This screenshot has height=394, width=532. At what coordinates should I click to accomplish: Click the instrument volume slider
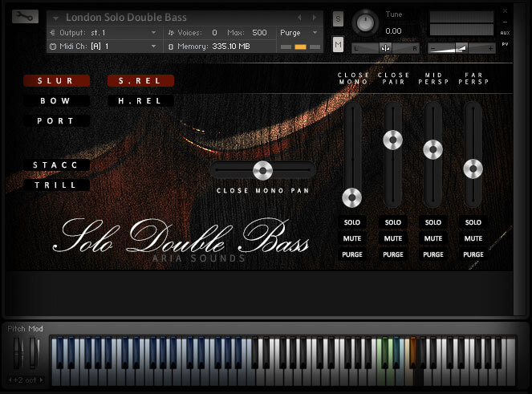(461, 48)
